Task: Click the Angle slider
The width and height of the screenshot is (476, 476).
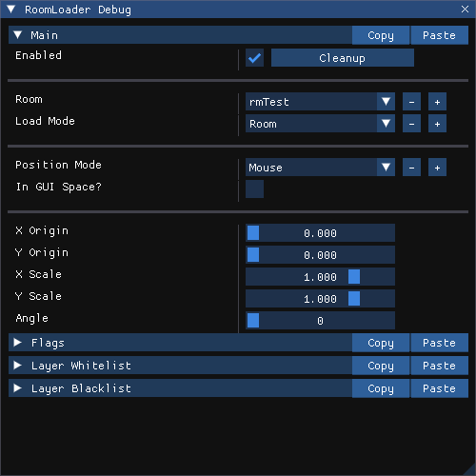Action: [320, 321]
